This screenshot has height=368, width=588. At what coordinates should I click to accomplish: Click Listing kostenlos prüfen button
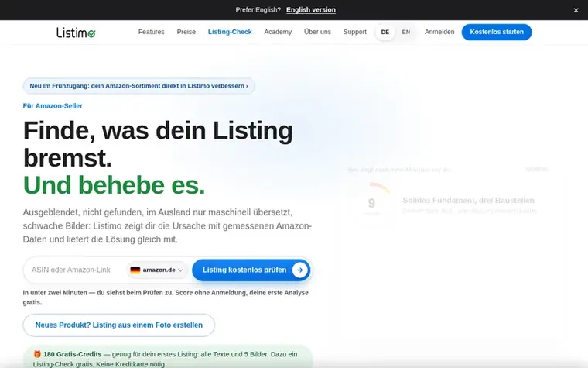[251, 270]
